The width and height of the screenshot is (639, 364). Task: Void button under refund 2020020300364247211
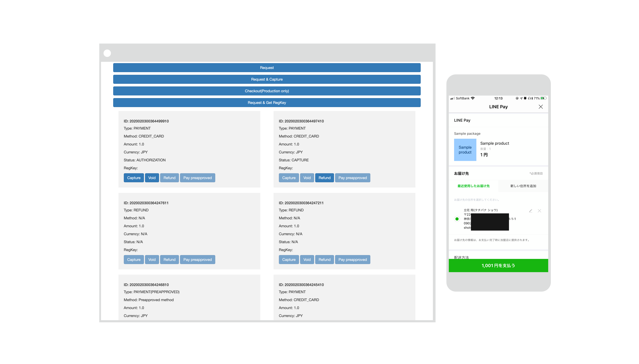(307, 260)
